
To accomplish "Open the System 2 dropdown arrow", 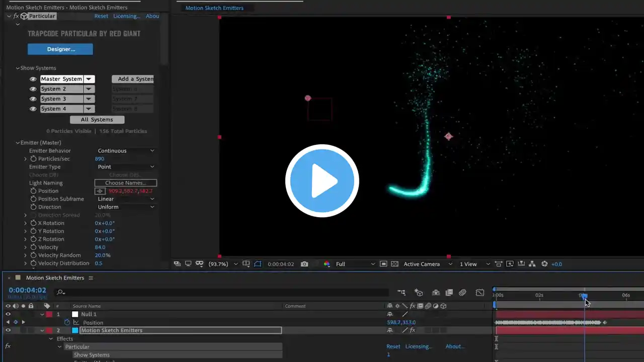I will click(89, 89).
